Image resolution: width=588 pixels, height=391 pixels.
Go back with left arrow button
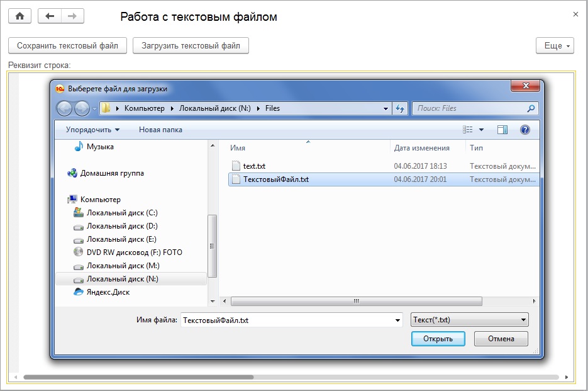50,16
